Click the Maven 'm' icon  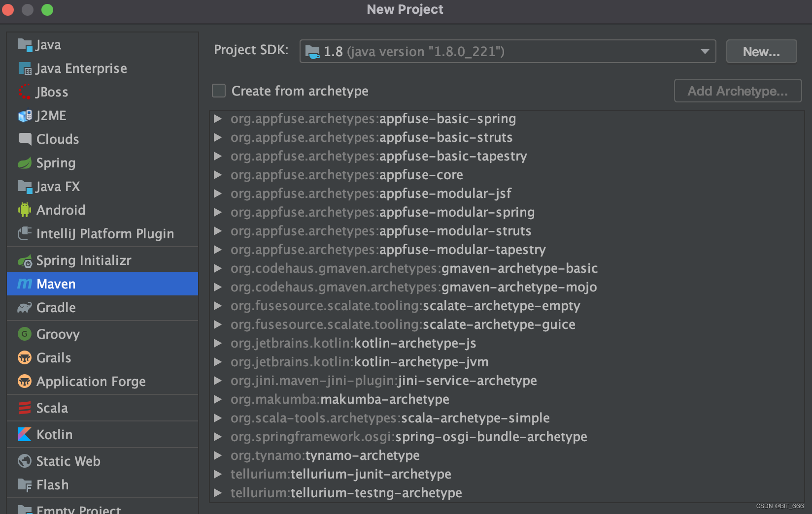click(25, 284)
